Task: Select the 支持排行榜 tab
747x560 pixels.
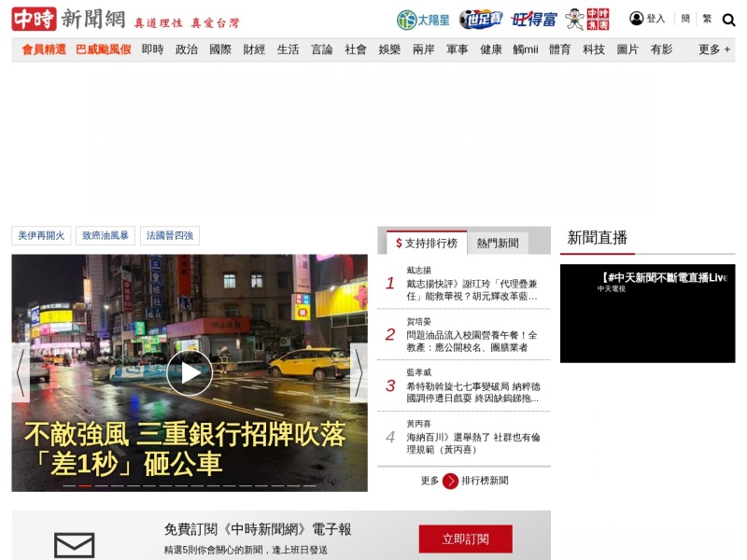Action: [427, 244]
